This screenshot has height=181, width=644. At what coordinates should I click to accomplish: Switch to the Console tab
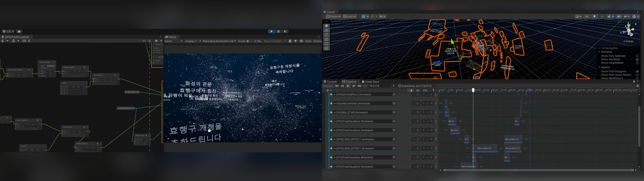(330, 82)
